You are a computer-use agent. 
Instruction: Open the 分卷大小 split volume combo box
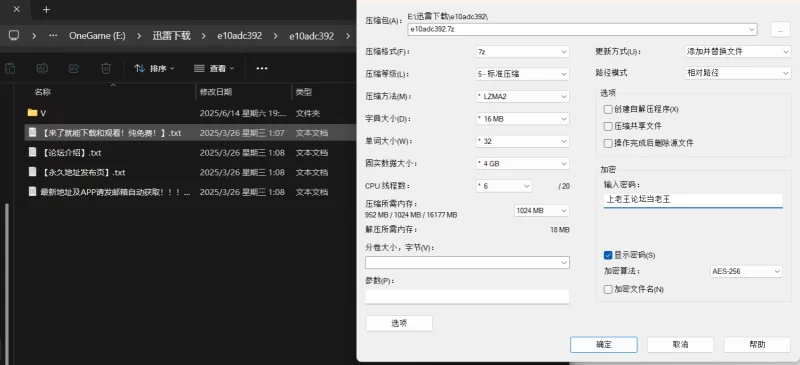click(x=467, y=262)
